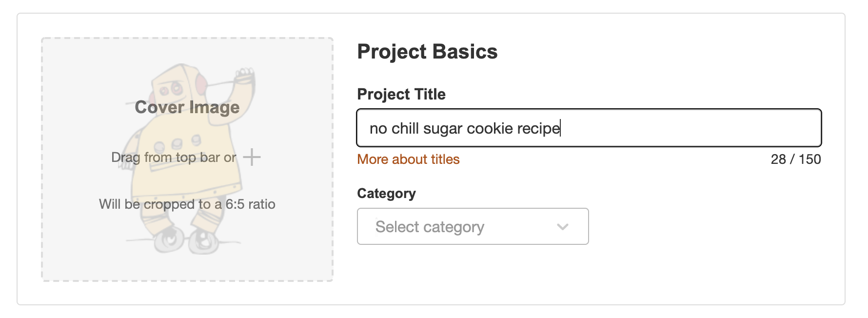Click the 'Category' section label
Screen dimensions: 868x318
pos(387,193)
